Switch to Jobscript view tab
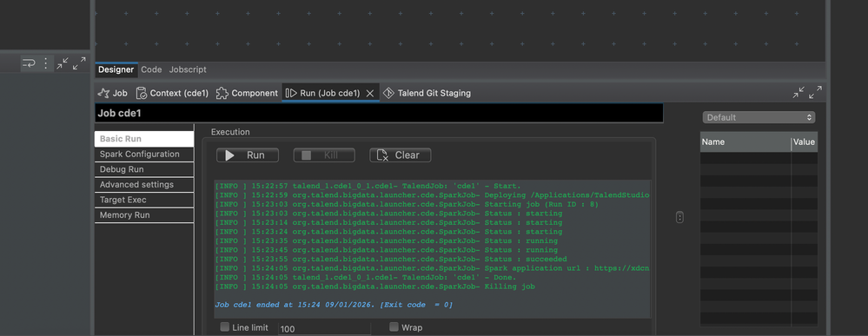Viewport: 868px width, 336px height. (188, 69)
